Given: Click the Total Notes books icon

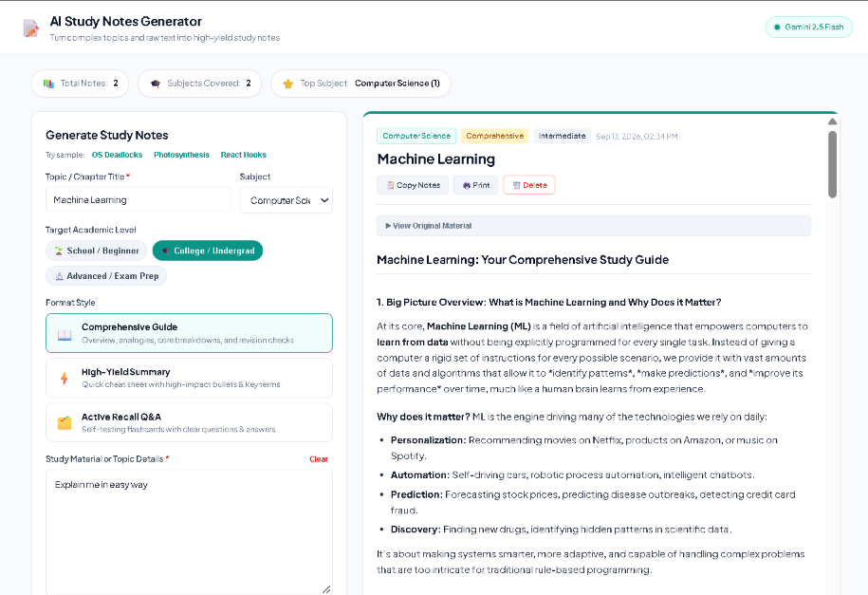Looking at the screenshot, I should tap(48, 84).
